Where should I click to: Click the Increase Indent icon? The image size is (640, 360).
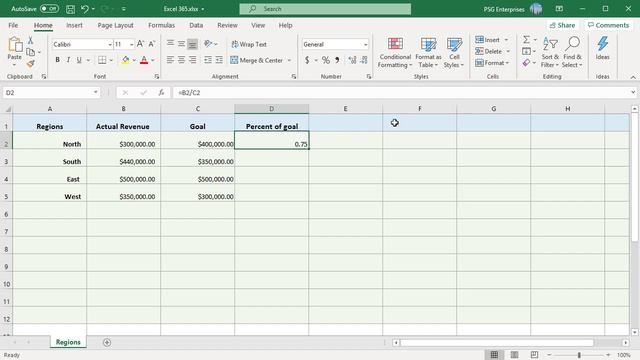pyautogui.click(x=219, y=60)
